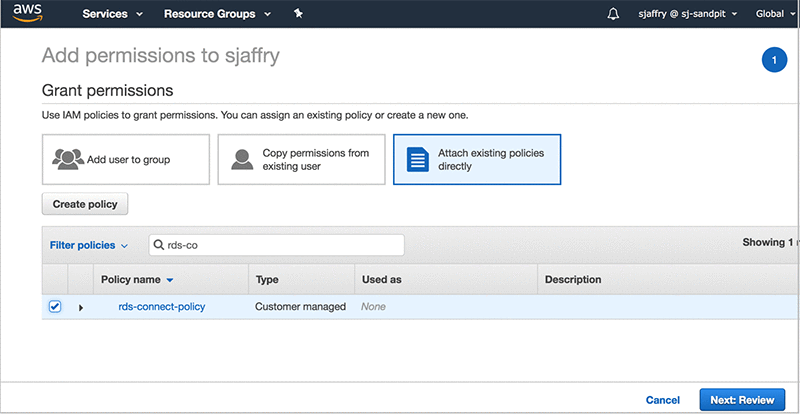The image size is (800, 414).
Task: Open the rds-connect-policy link
Action: [161, 307]
